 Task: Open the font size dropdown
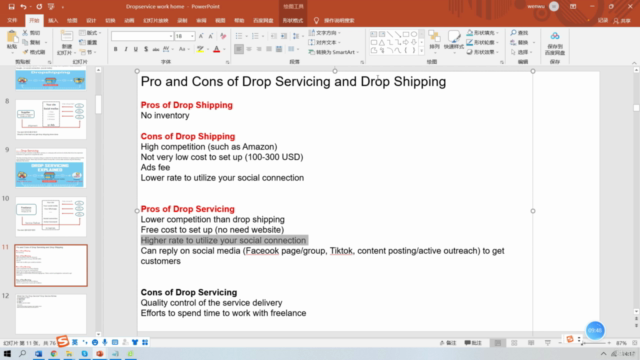pos(192,36)
